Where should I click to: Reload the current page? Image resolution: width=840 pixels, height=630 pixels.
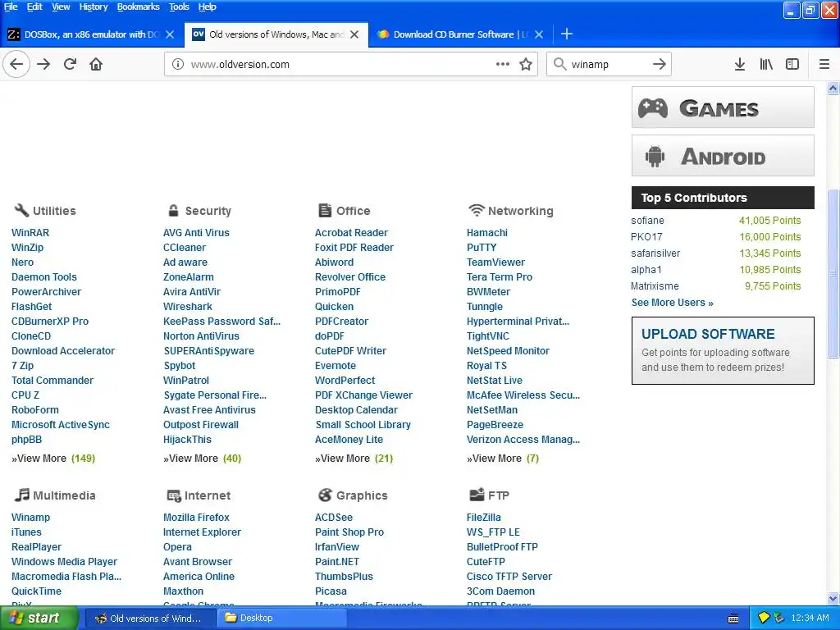pos(70,64)
